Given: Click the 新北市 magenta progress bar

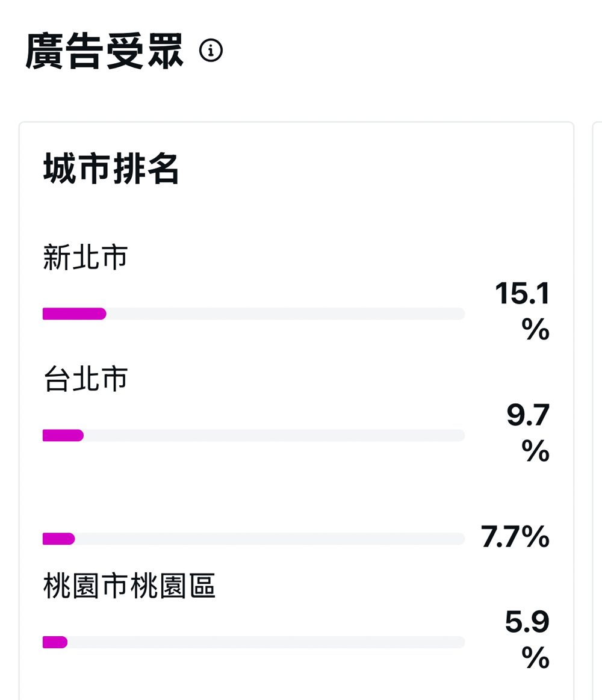Looking at the screenshot, I should (75, 314).
